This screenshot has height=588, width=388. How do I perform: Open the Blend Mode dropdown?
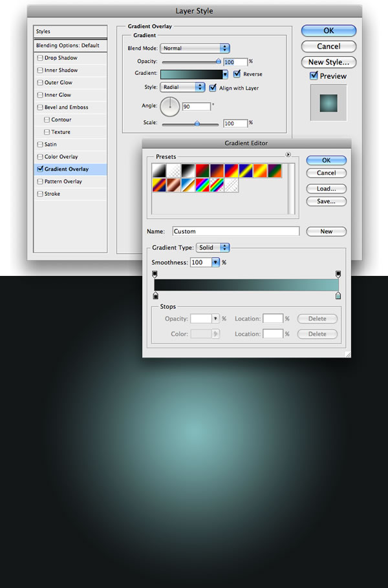click(x=195, y=48)
